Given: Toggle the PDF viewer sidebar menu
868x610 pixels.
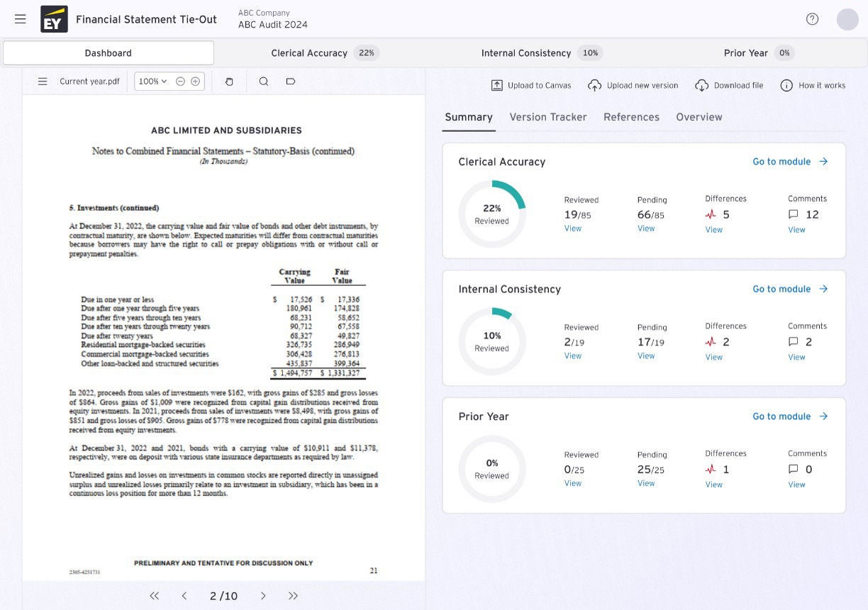Looking at the screenshot, I should 43,82.
